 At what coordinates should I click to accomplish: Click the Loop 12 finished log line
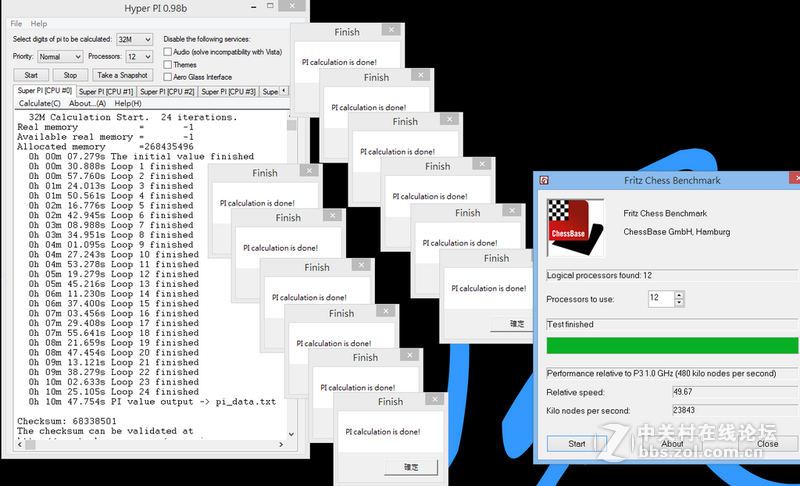pos(114,274)
